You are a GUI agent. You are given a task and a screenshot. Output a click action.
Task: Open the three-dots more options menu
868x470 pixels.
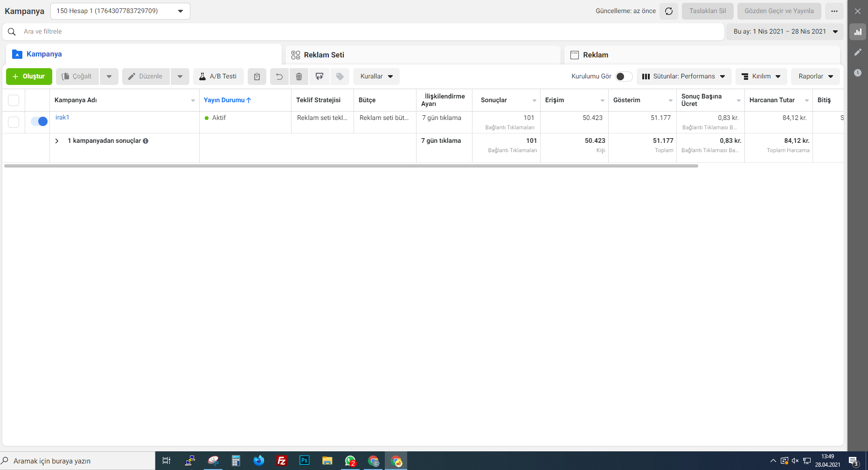(x=834, y=11)
